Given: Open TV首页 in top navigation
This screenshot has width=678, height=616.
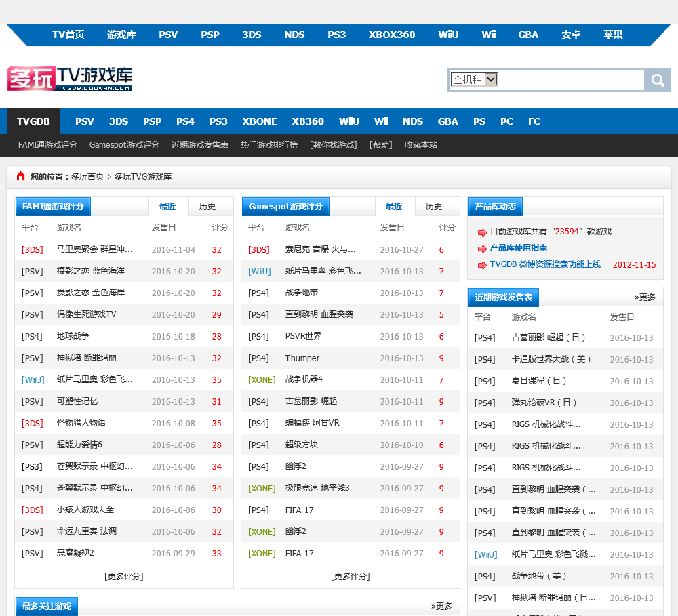Looking at the screenshot, I should pyautogui.click(x=68, y=35).
